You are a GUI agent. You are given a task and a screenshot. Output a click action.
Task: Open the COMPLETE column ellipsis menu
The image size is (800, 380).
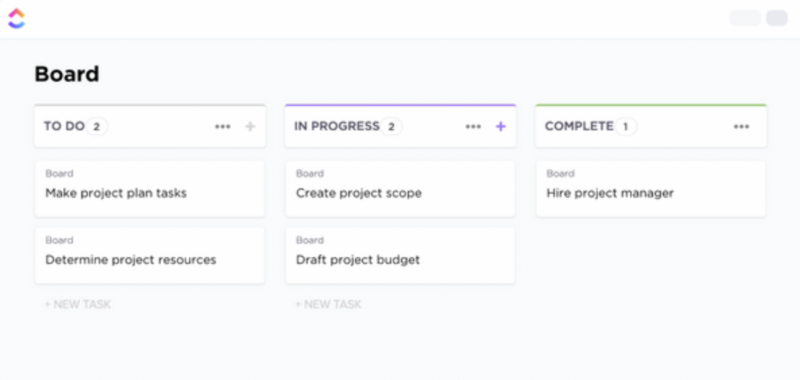(x=741, y=126)
